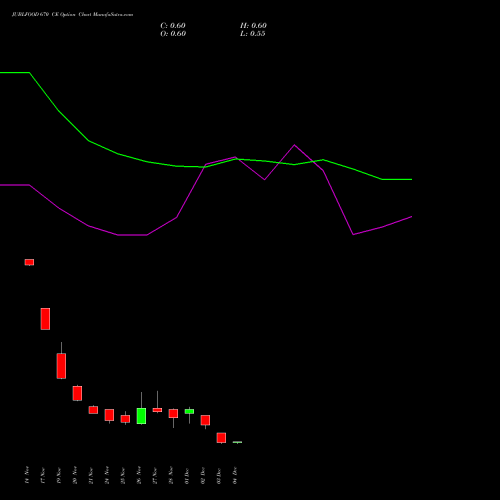The height and width of the screenshot is (500, 500).
Task: Select the 24 Nov date label
Action: [x=107, y=475]
